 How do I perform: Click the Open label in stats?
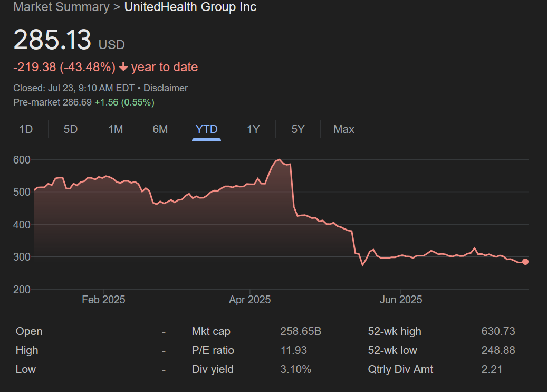[29, 331]
